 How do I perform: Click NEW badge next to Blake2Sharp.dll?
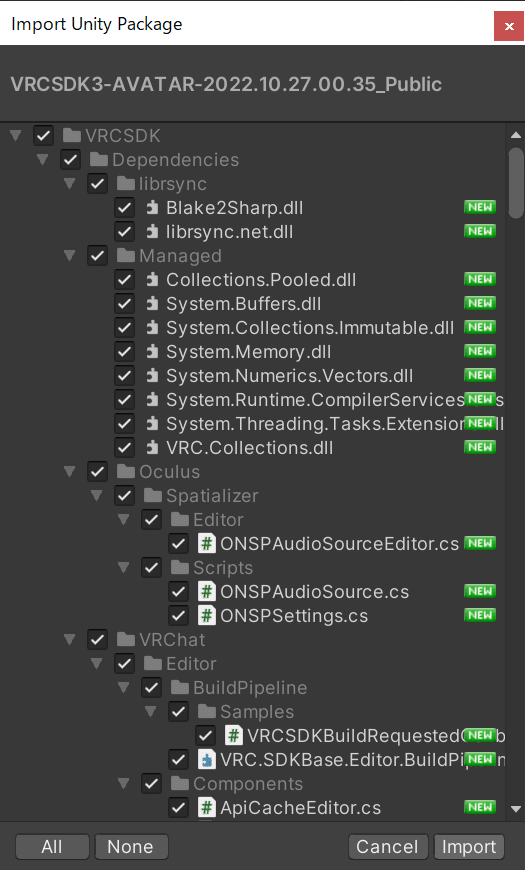coord(480,208)
